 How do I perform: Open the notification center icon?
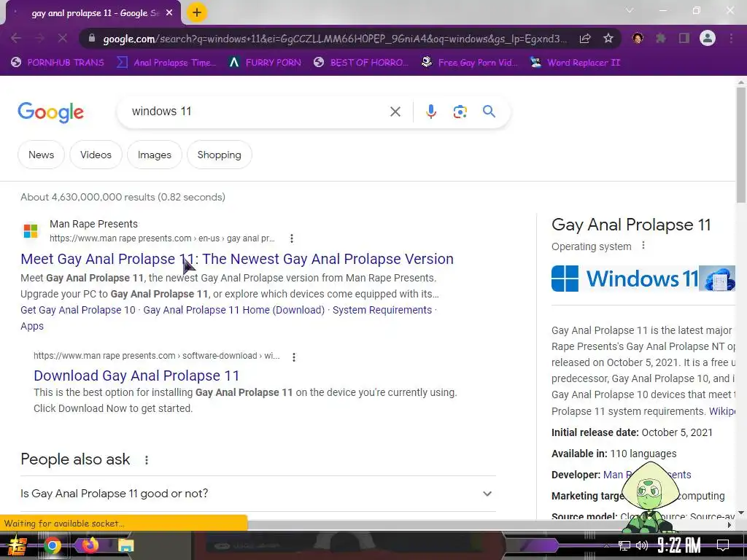[x=723, y=545]
